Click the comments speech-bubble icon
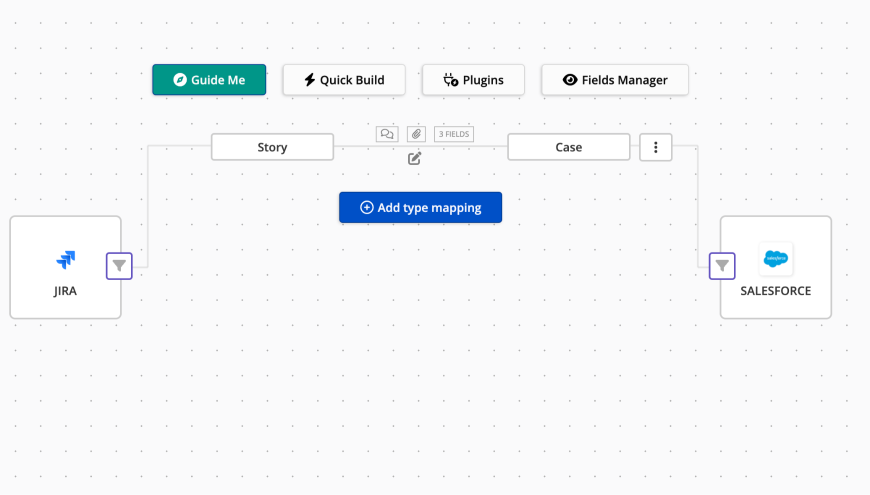This screenshot has width=870, height=495. pos(387,134)
